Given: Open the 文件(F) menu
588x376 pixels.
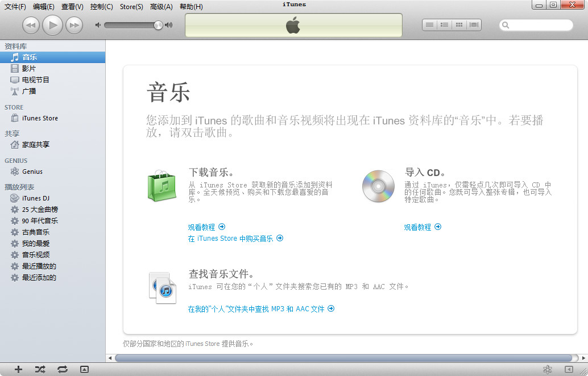Looking at the screenshot, I should (15, 7).
